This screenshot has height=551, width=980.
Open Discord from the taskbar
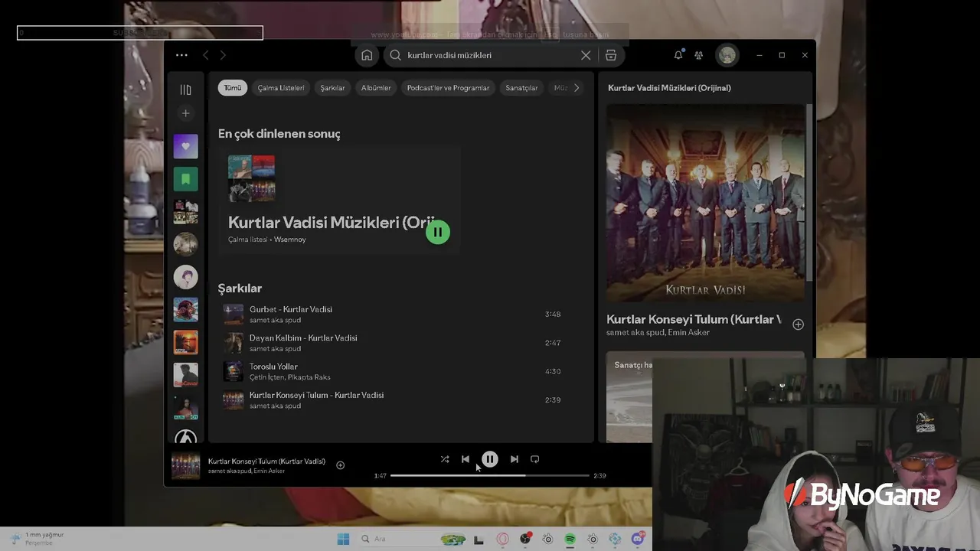(x=638, y=539)
